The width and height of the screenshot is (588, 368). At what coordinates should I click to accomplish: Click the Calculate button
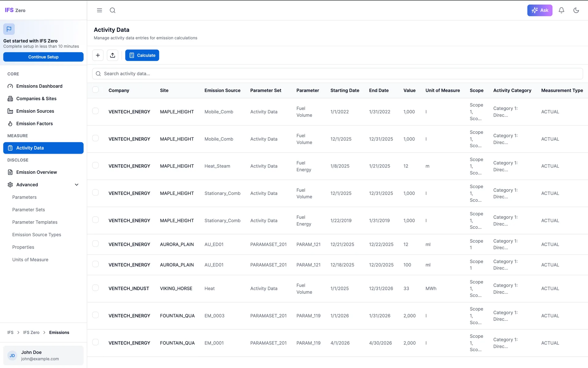tap(142, 55)
